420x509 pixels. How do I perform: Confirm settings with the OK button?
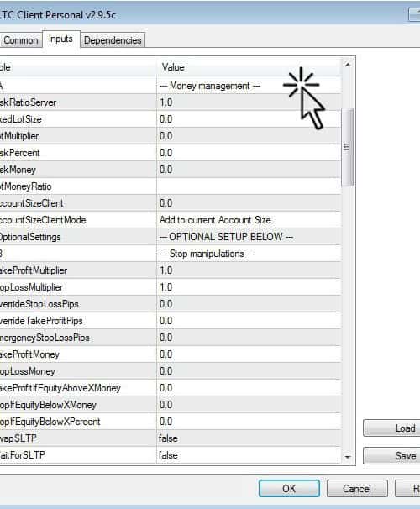tap(289, 488)
